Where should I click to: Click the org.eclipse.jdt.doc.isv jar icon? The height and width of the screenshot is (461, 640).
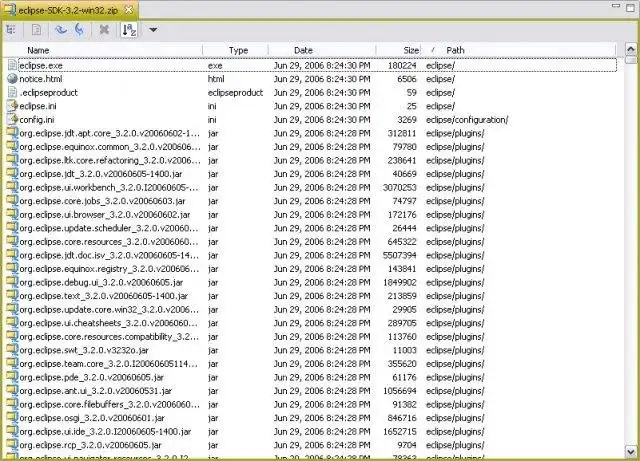[x=13, y=255]
